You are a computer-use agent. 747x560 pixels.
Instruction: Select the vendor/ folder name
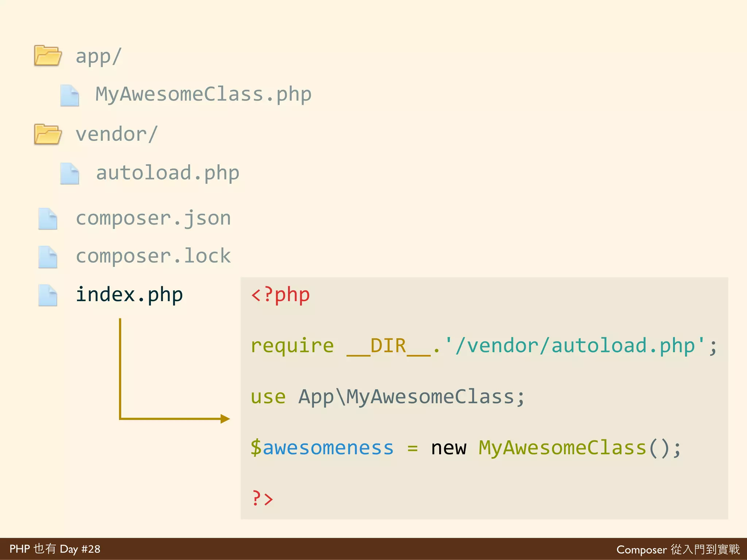(x=117, y=134)
